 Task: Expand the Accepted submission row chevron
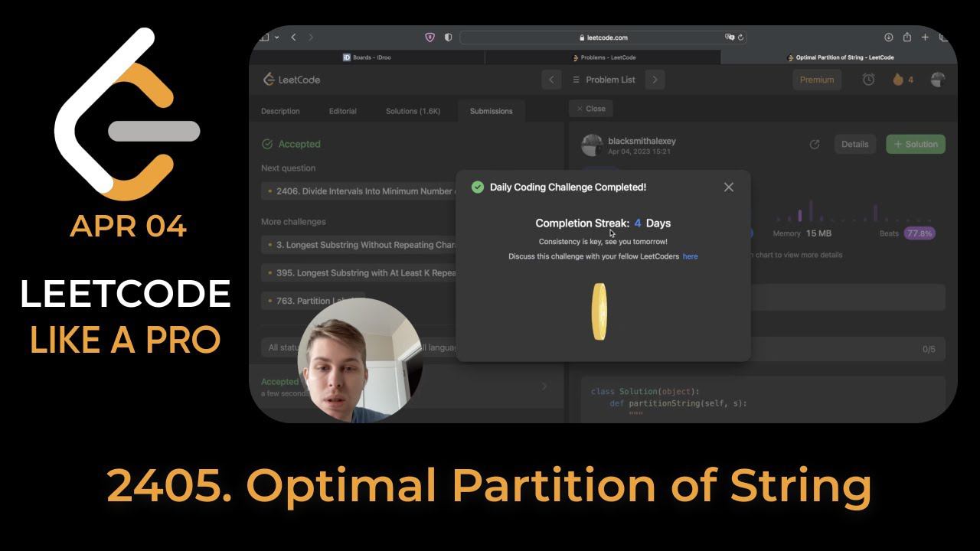pos(544,386)
